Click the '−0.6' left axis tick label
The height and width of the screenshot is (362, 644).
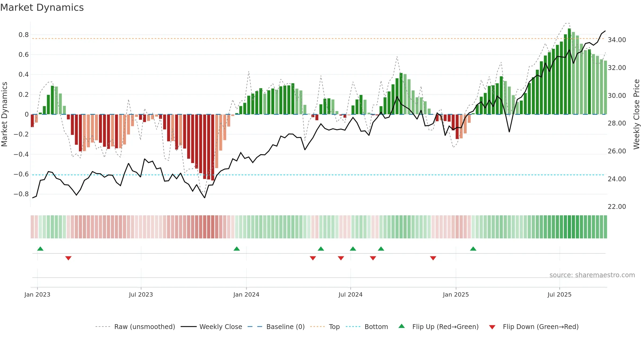click(x=21, y=174)
